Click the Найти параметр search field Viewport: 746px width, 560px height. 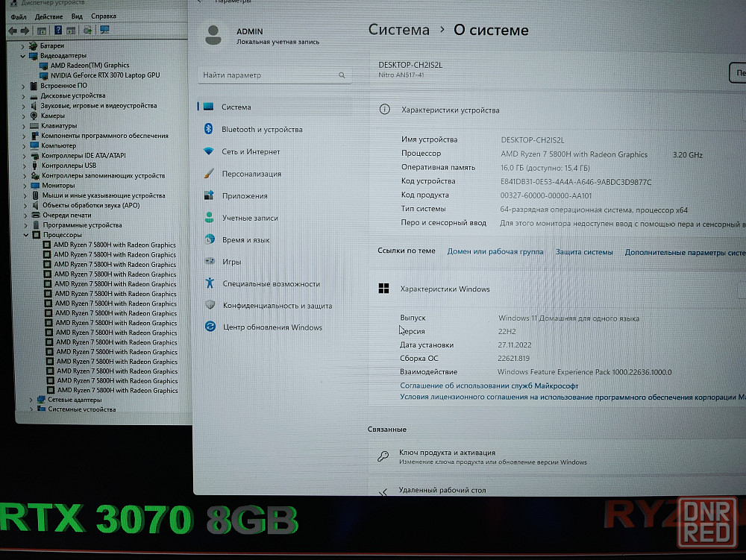[x=275, y=75]
